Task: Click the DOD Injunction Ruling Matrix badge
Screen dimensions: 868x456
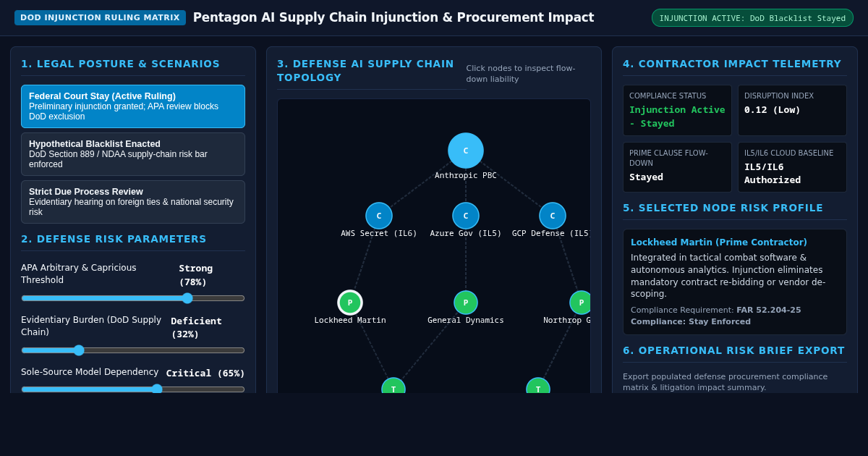Action: (100, 18)
